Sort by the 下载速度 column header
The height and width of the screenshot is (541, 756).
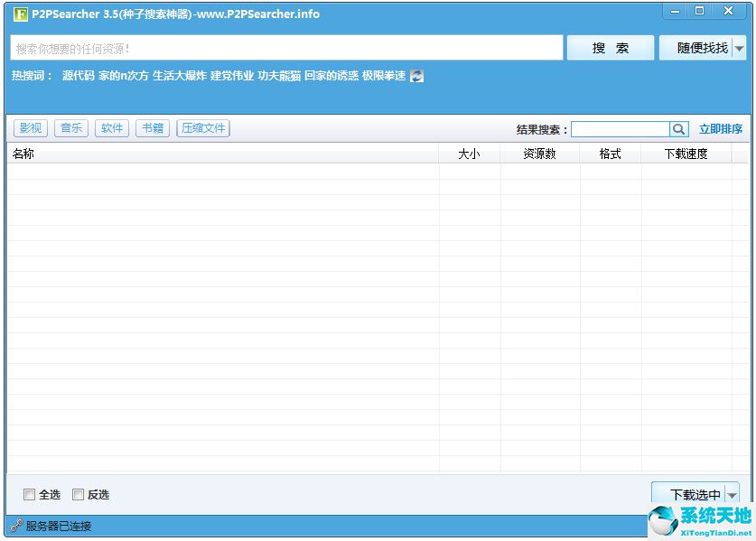pyautogui.click(x=686, y=154)
